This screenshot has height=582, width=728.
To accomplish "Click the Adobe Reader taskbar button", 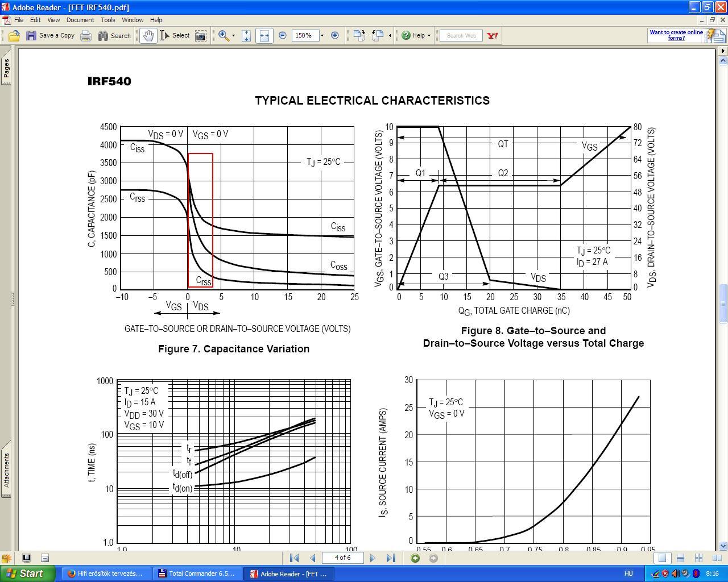I will (x=288, y=573).
